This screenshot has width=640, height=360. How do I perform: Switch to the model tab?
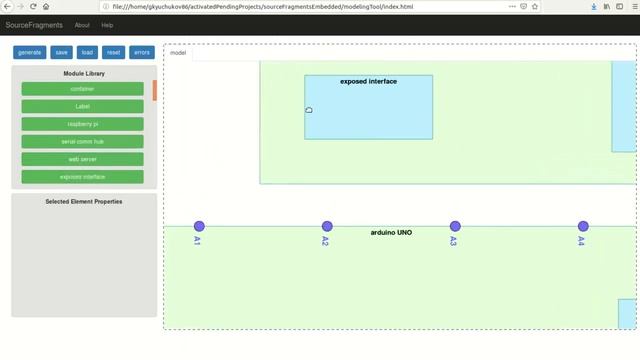click(178, 53)
